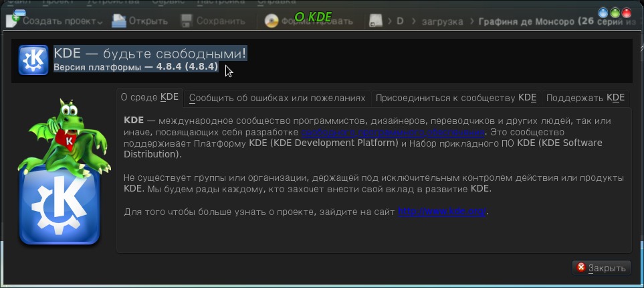644x288 pixels.
Task: Select the D breadcrumb segment in K3b
Action: [x=400, y=21]
